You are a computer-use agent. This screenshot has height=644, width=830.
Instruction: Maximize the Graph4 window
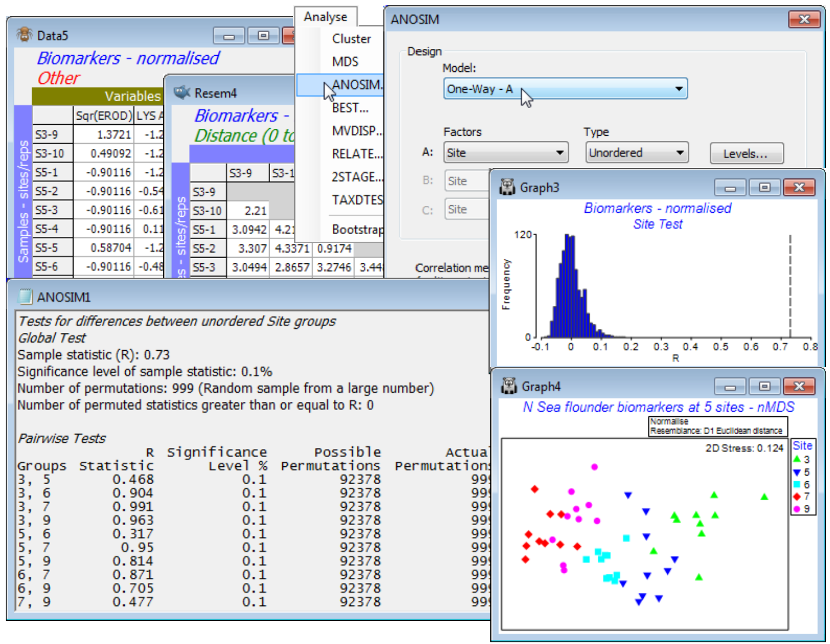click(x=764, y=386)
